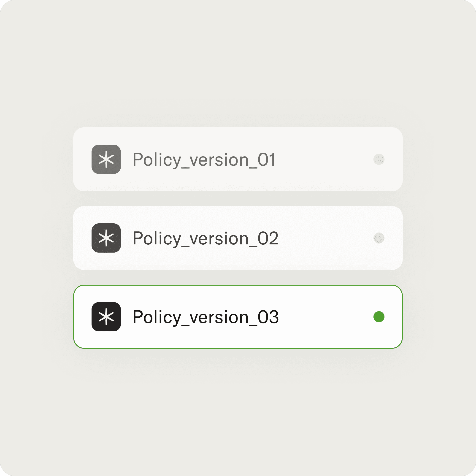Click the asterisk icon beside Policy_version_02
476x476 pixels.
[106, 238]
